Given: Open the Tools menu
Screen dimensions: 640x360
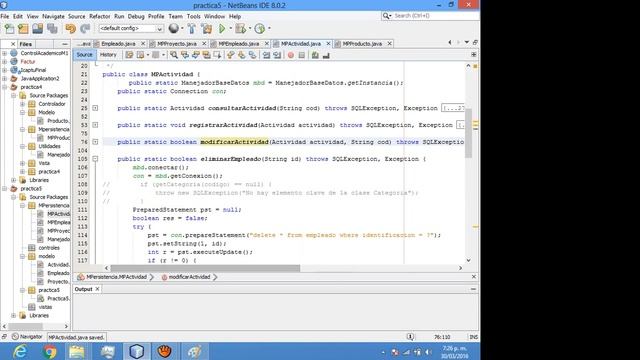Looking at the screenshot, I should (193, 16).
